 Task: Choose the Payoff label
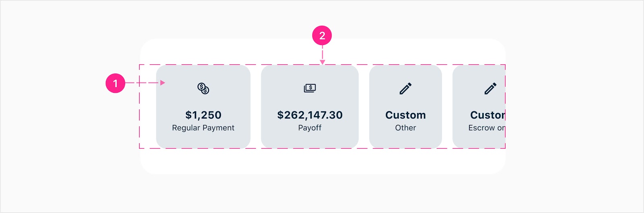(x=310, y=128)
